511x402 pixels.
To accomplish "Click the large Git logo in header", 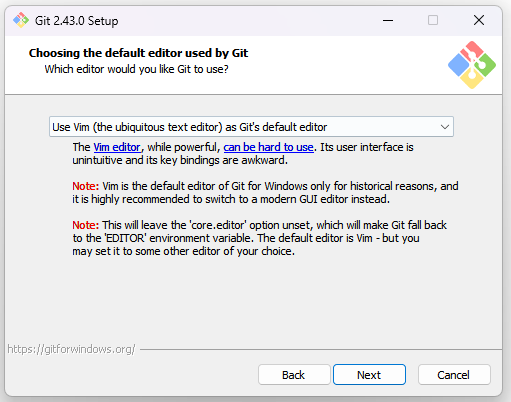I will click(472, 65).
